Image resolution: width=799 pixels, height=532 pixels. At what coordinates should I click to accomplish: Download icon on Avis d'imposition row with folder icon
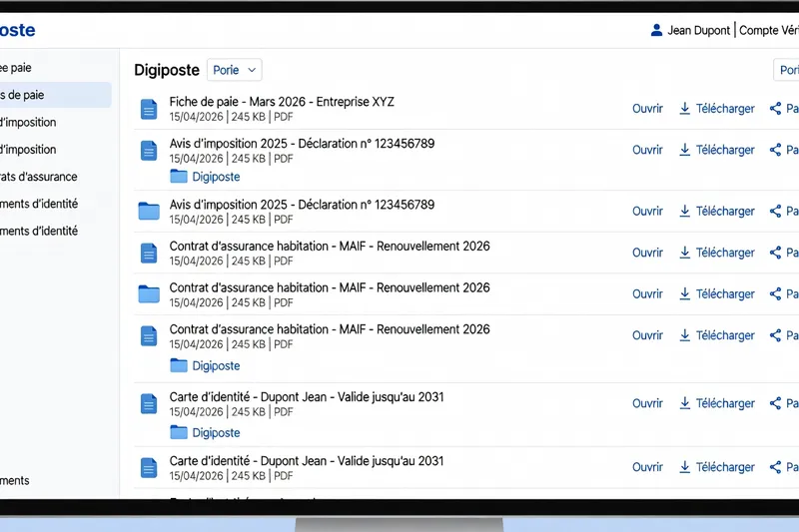tap(685, 211)
